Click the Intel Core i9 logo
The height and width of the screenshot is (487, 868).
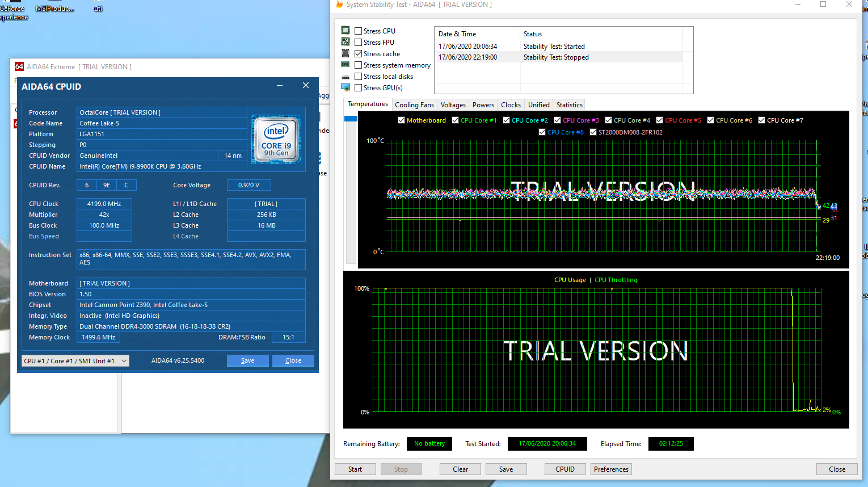(276, 140)
